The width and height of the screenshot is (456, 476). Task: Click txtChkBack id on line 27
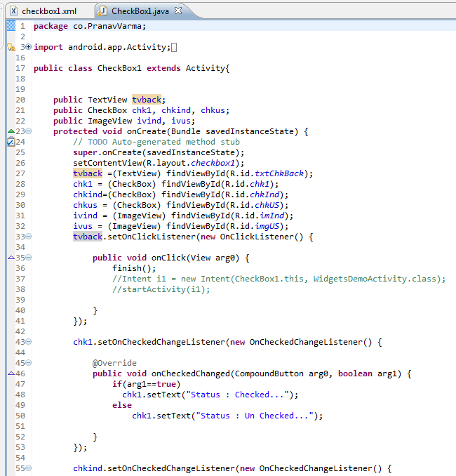coord(279,173)
